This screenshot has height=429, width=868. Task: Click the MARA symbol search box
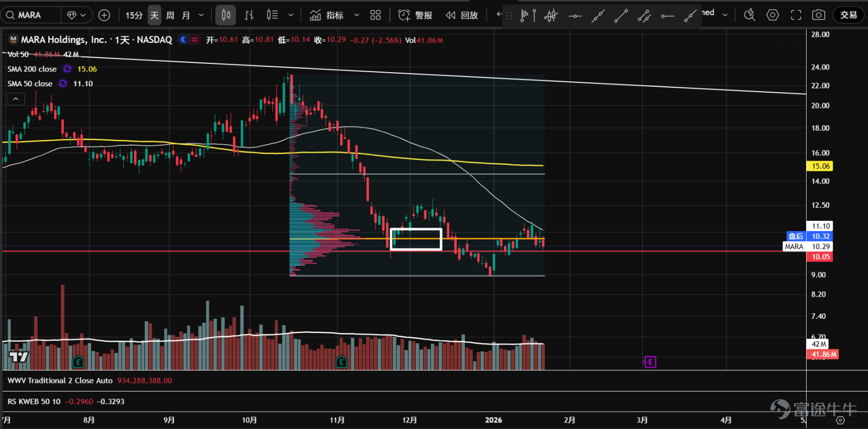coord(31,15)
